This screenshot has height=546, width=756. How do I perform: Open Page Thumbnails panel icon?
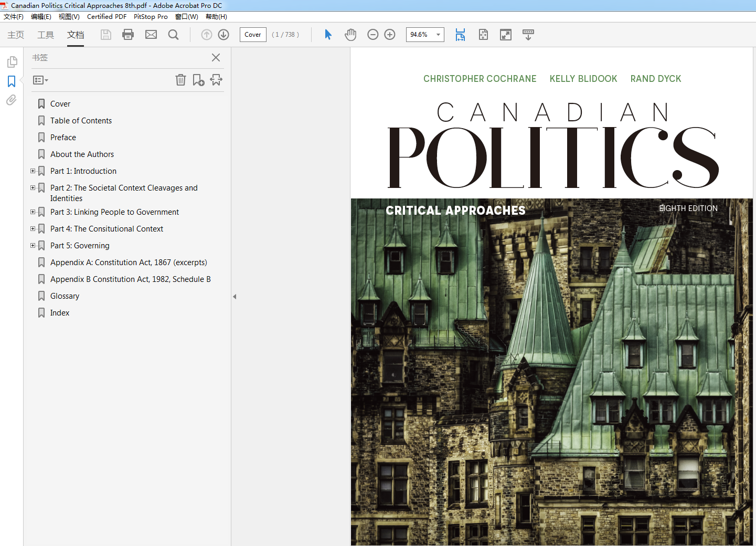pos(12,62)
